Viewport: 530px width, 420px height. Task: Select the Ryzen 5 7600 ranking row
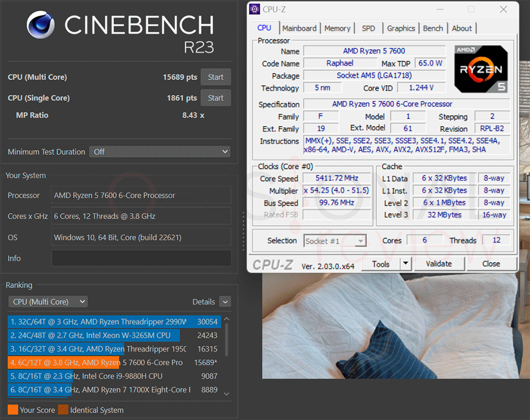click(114, 363)
